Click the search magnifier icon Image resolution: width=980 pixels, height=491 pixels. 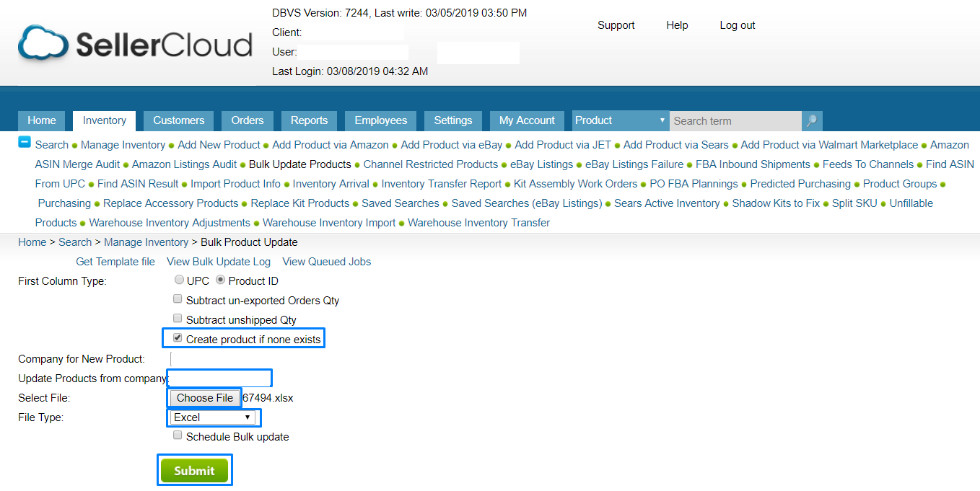coord(812,120)
